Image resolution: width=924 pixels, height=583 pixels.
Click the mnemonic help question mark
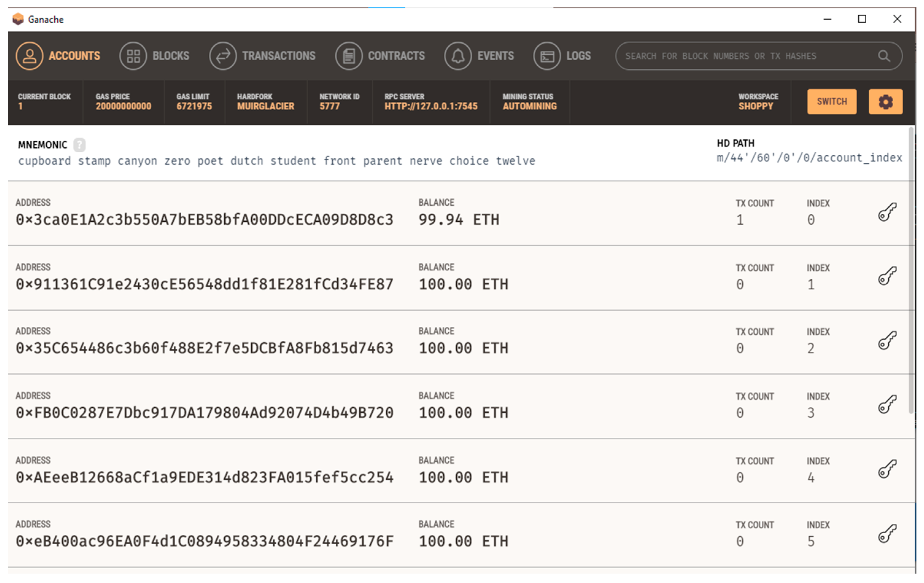79,145
